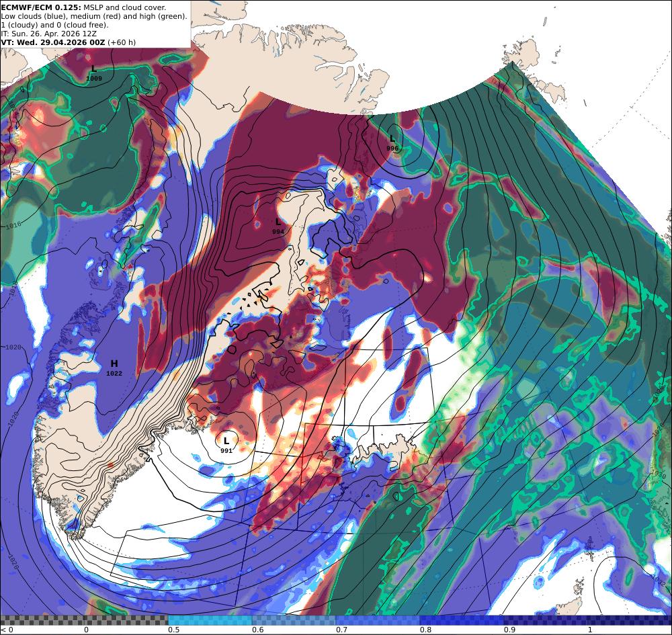Click the high pressure marker labeled 1022
This screenshot has height=635, width=672.
[x=114, y=368]
